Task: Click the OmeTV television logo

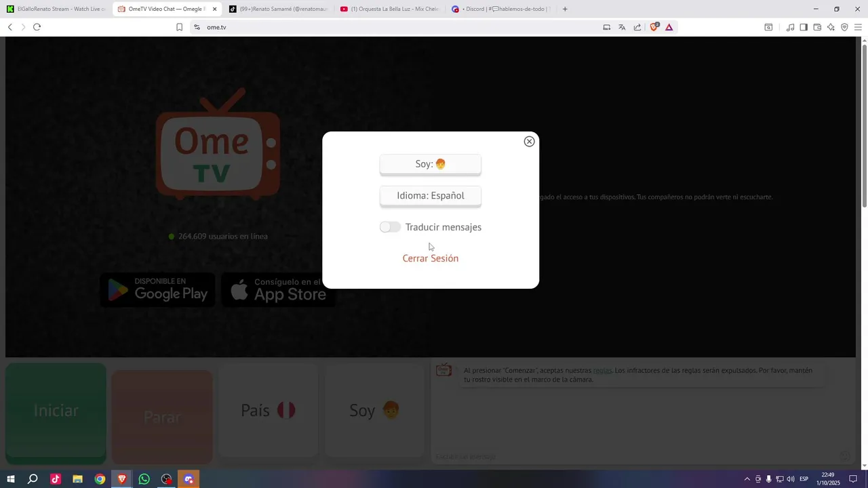Action: tap(218, 144)
